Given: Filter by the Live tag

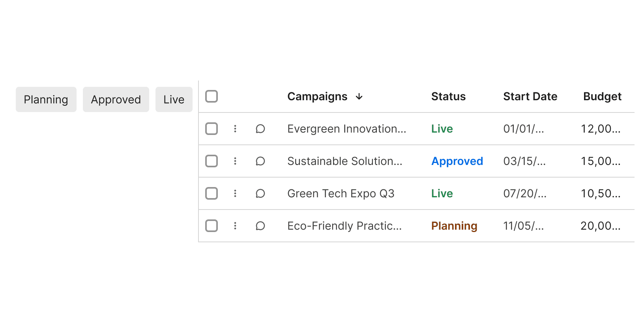Looking at the screenshot, I should (174, 99).
